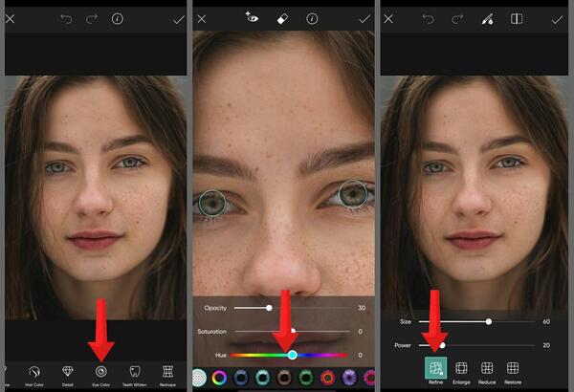The width and height of the screenshot is (574, 392).
Task: Pick the brown eye swatch
Action: 284,378
